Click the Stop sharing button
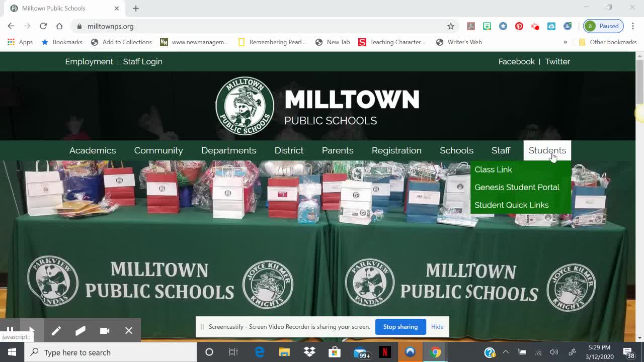Viewport: 644px width, 362px height. pyautogui.click(x=400, y=326)
